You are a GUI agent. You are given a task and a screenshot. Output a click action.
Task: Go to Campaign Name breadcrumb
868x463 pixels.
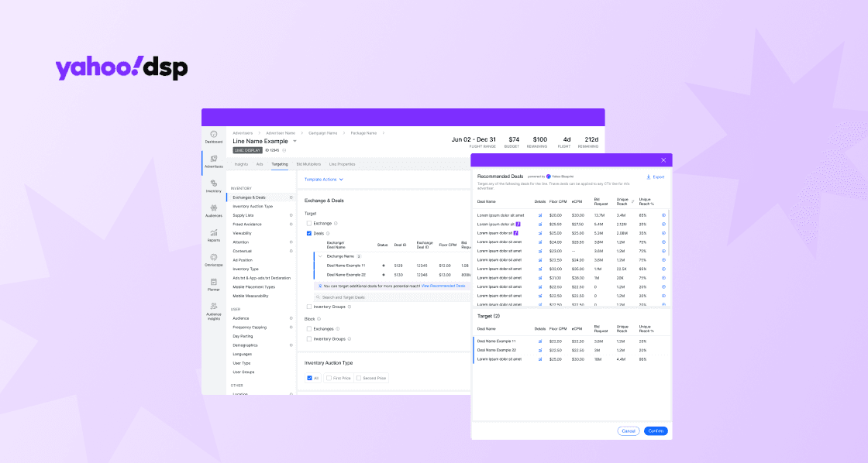322,133
